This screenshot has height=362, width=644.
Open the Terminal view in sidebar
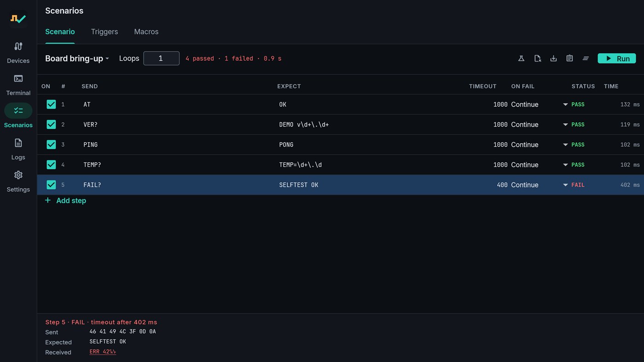point(18,85)
